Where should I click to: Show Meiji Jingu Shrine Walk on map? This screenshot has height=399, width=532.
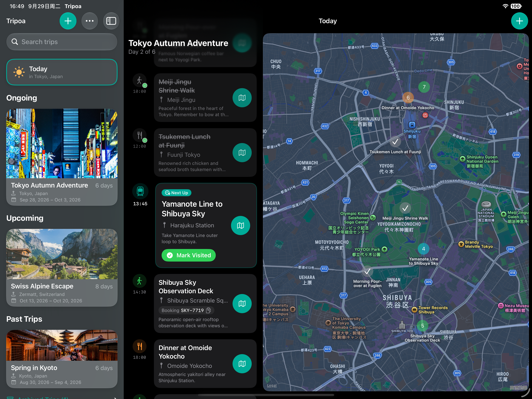click(x=242, y=98)
